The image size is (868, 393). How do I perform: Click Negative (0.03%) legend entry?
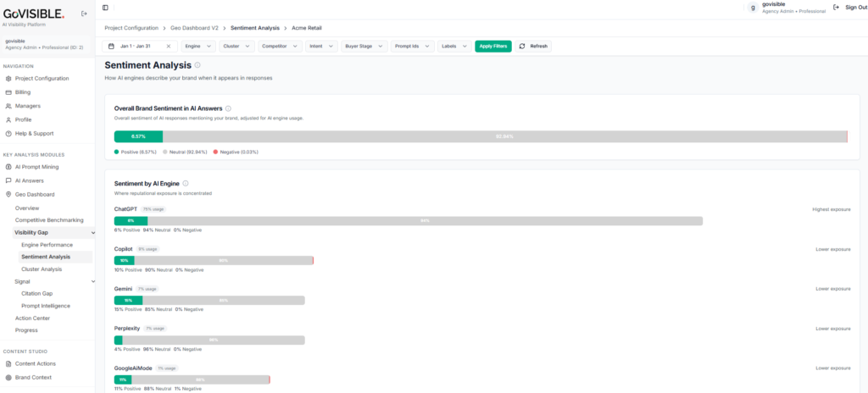click(x=236, y=152)
